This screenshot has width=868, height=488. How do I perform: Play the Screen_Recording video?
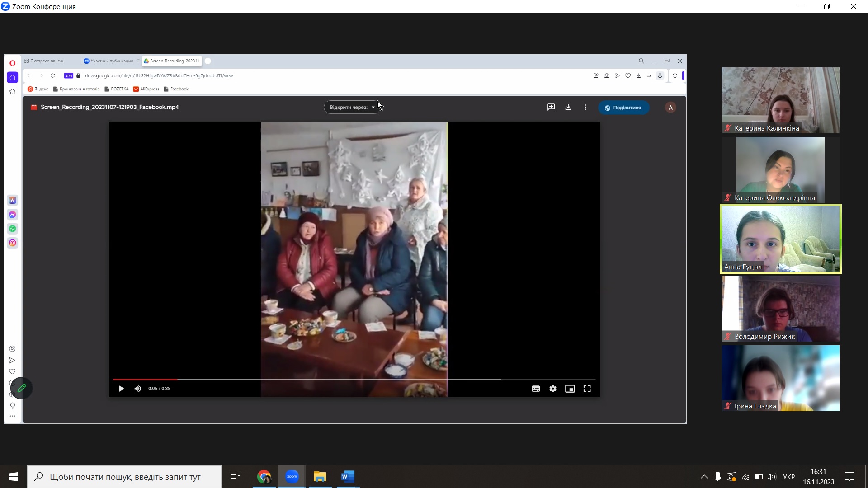[121, 389]
